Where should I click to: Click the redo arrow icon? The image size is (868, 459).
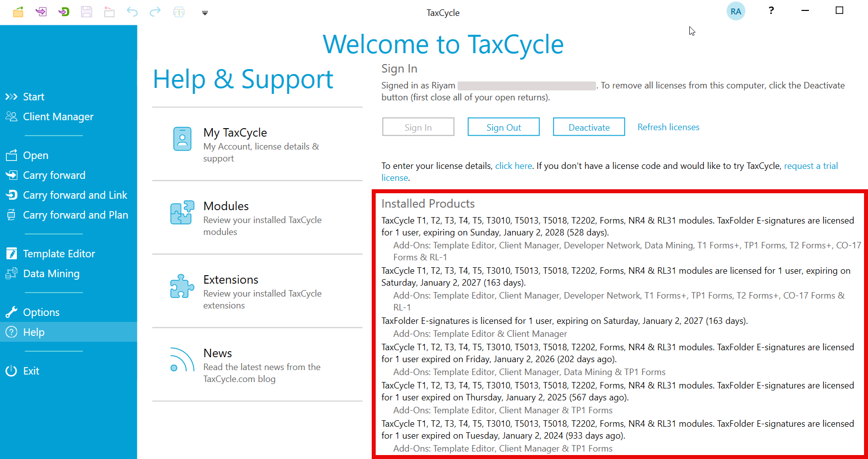click(x=155, y=12)
